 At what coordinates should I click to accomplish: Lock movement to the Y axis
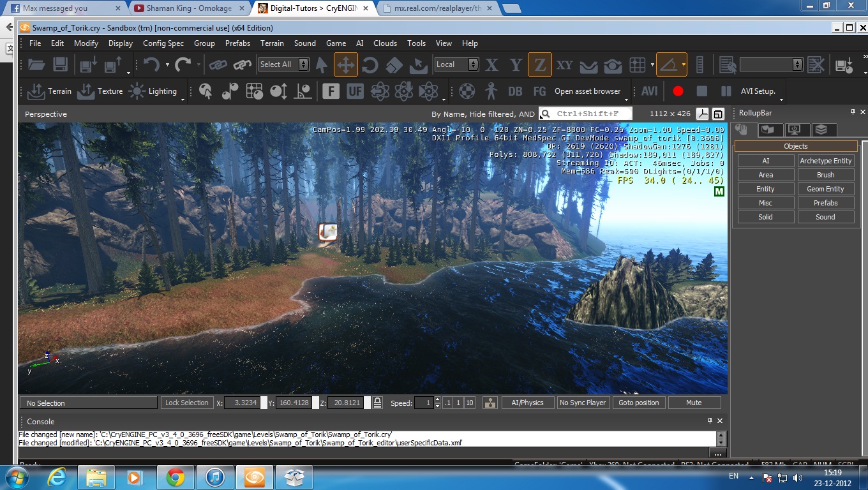point(516,64)
